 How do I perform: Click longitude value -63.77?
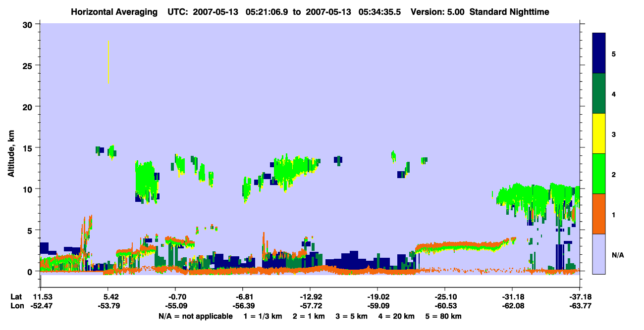580,306
